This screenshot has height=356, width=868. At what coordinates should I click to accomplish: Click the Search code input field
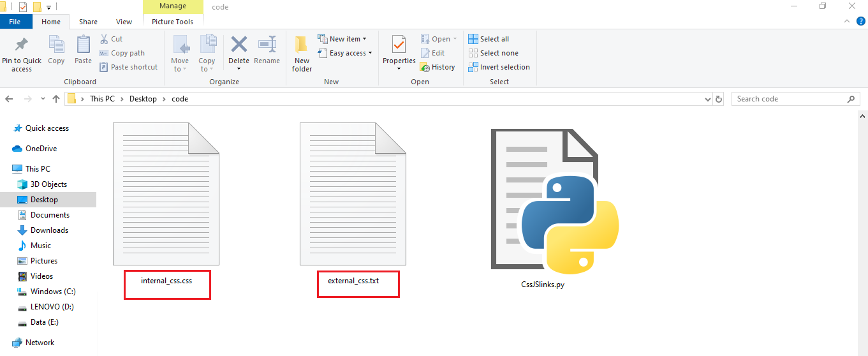click(788, 99)
